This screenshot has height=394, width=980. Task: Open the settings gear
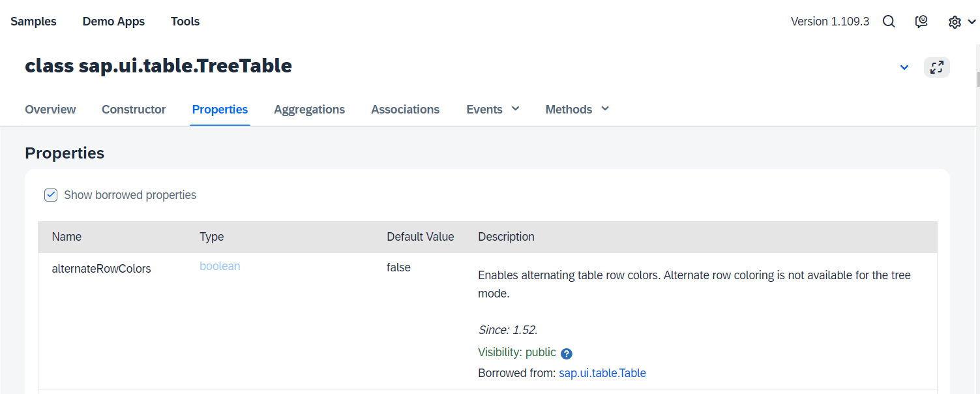coord(954,21)
